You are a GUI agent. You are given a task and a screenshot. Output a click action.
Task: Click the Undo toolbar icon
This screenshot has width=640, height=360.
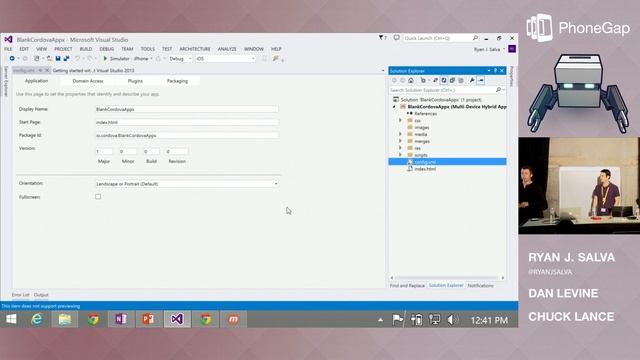click(77, 59)
